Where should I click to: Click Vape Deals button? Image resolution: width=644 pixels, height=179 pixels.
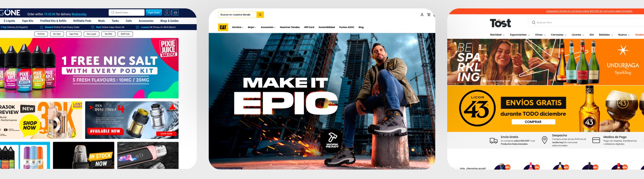[154, 13]
